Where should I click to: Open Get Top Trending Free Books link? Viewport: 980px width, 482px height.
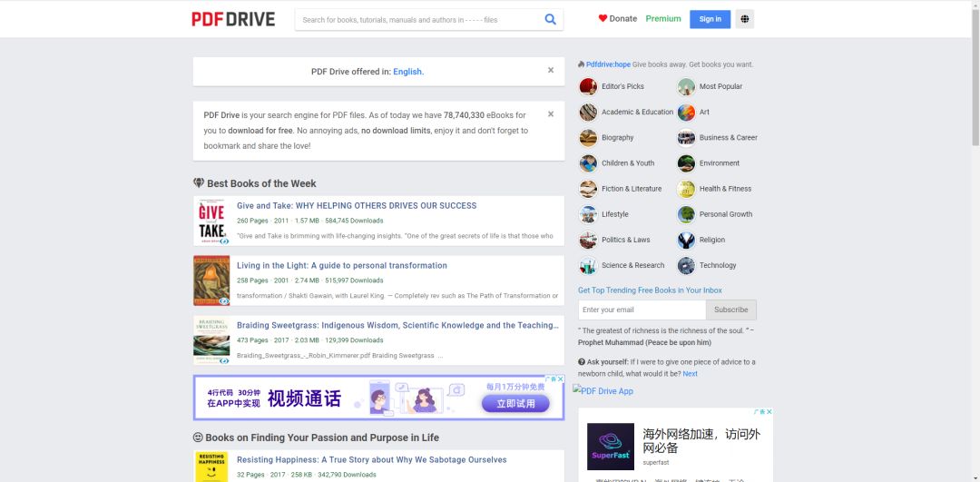coord(650,290)
